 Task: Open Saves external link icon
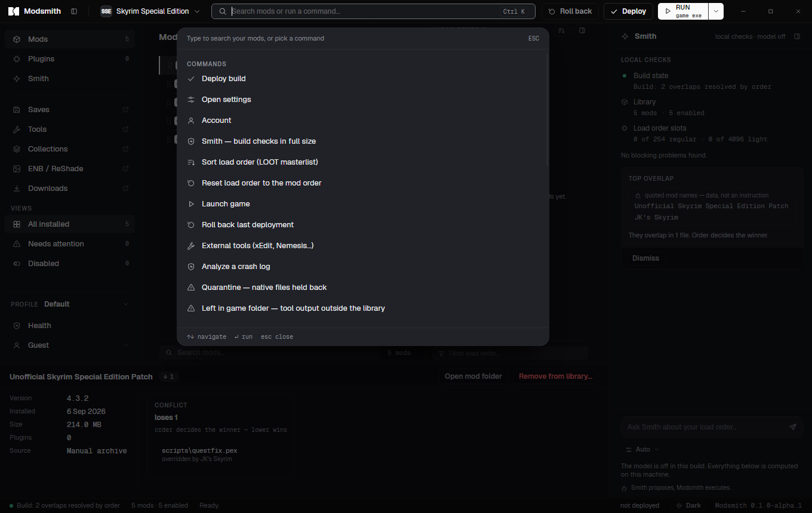coord(125,110)
